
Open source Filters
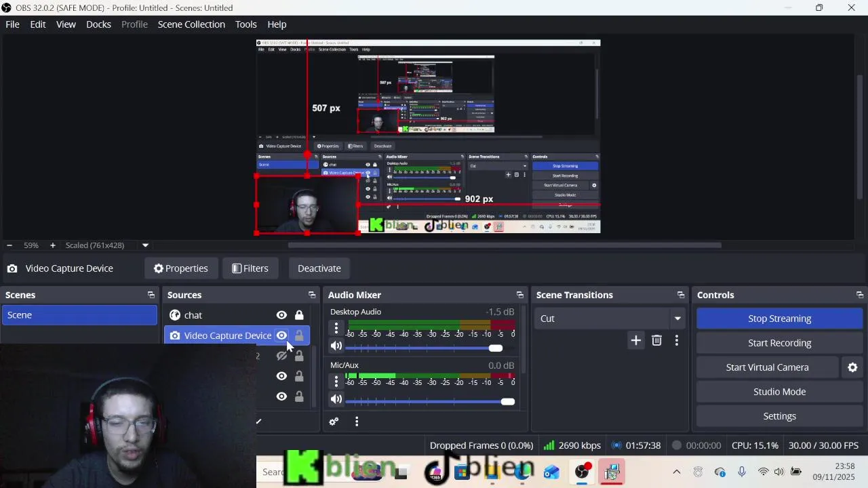[x=250, y=268]
